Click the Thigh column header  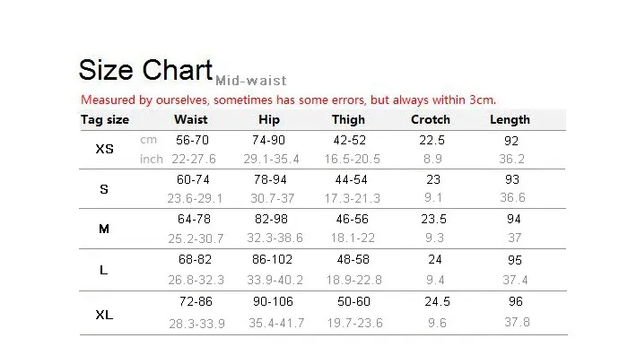[348, 120]
